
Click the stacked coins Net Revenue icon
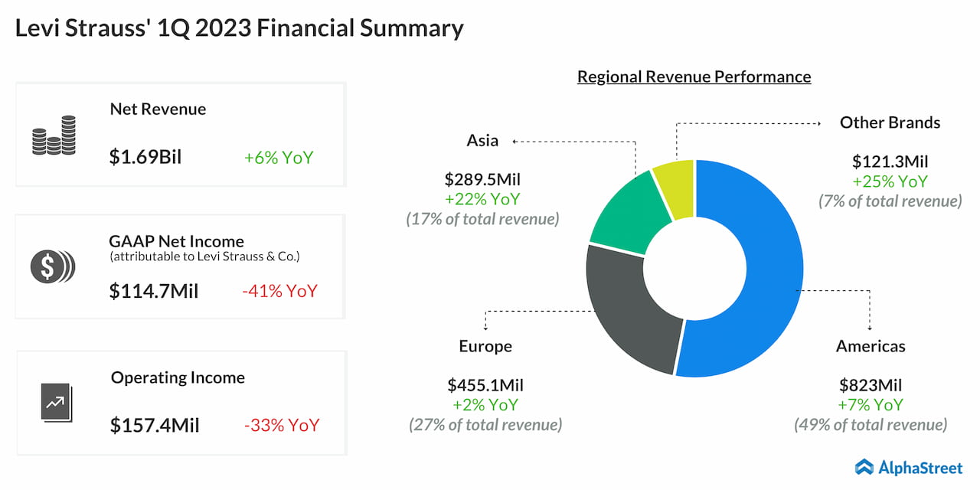click(54, 135)
